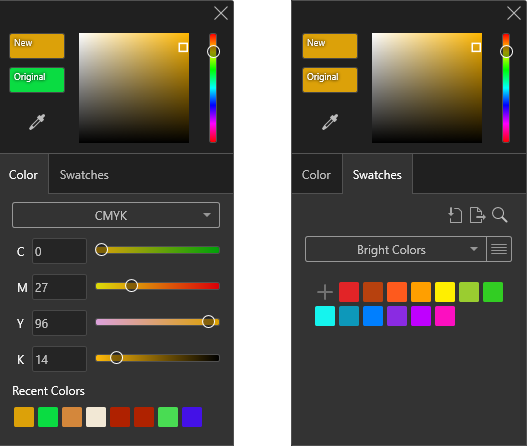Open the swatch list view menu icon
This screenshot has width=527, height=446.
(499, 249)
